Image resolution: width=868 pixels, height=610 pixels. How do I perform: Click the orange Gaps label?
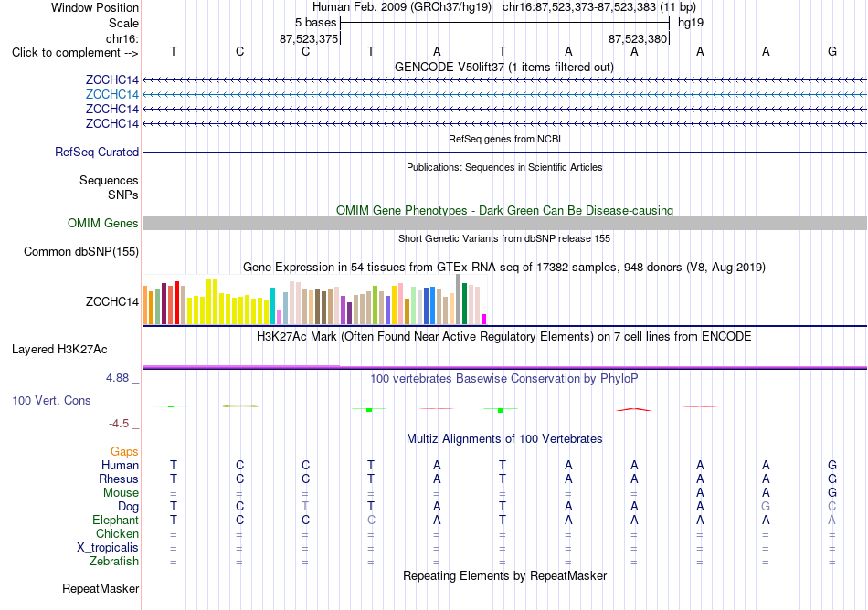[124, 452]
